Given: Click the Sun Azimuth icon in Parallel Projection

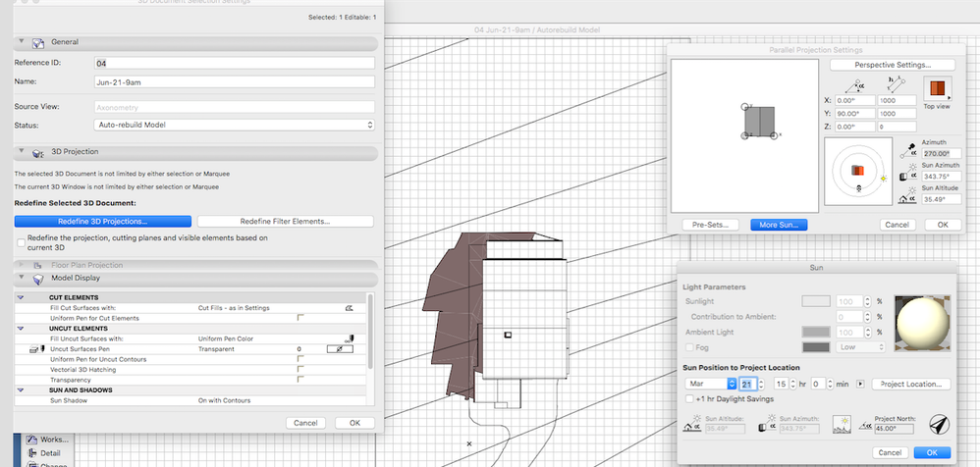Looking at the screenshot, I should tap(908, 172).
